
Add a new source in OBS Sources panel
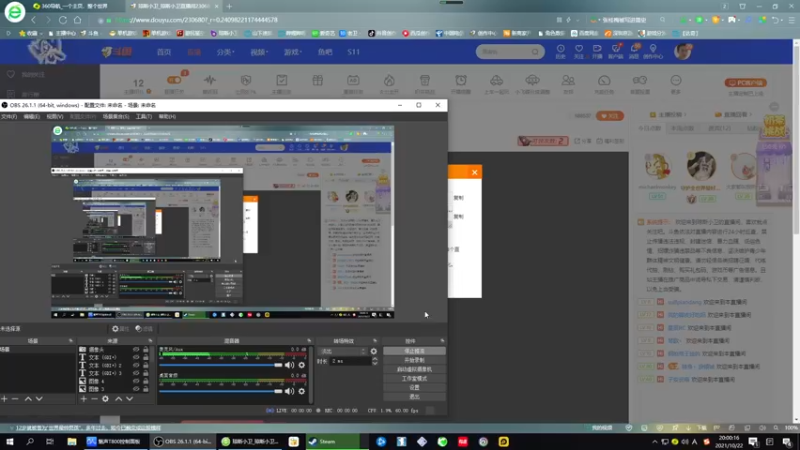pyautogui.click(x=84, y=398)
